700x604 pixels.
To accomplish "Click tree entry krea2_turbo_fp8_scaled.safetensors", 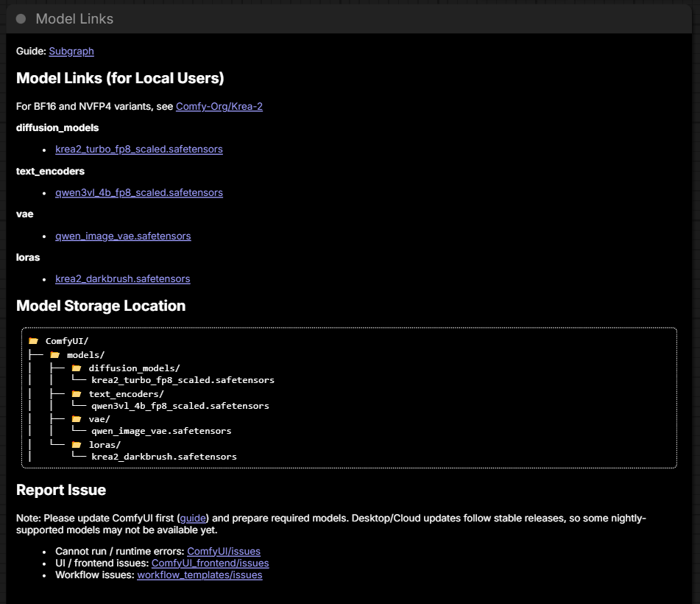I will pos(183,380).
